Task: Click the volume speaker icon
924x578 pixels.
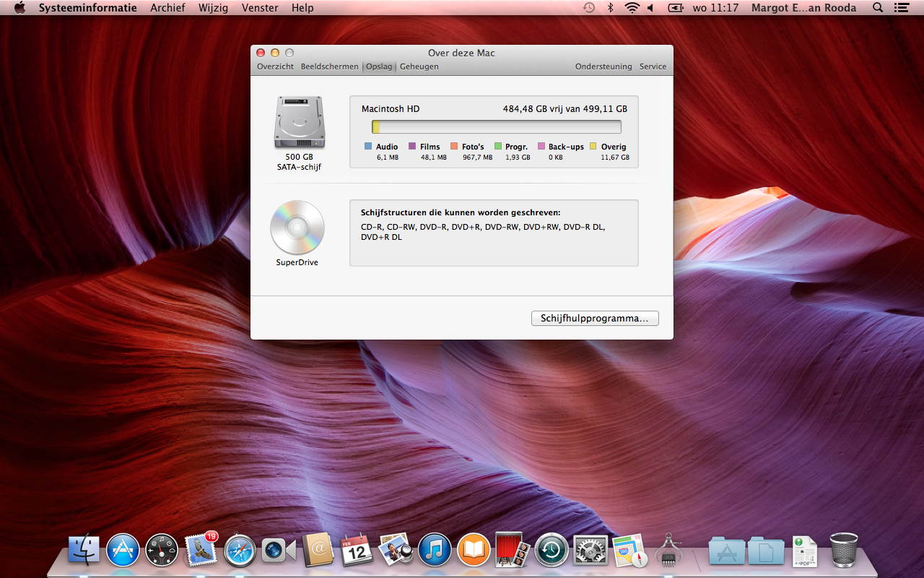Action: [x=650, y=8]
